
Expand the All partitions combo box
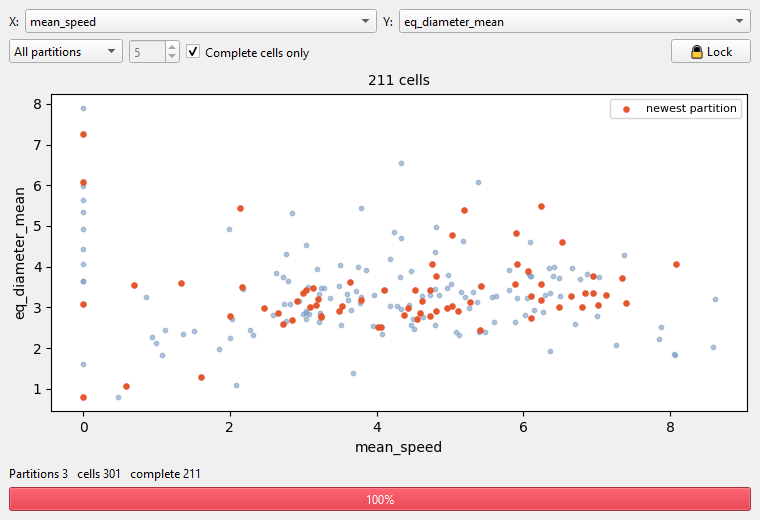pos(65,51)
